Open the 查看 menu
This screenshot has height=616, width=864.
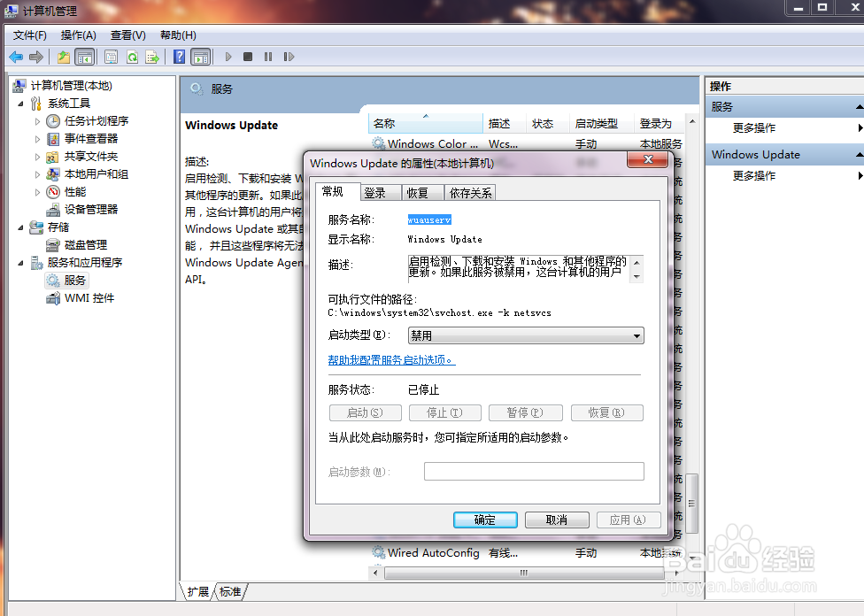[x=127, y=35]
